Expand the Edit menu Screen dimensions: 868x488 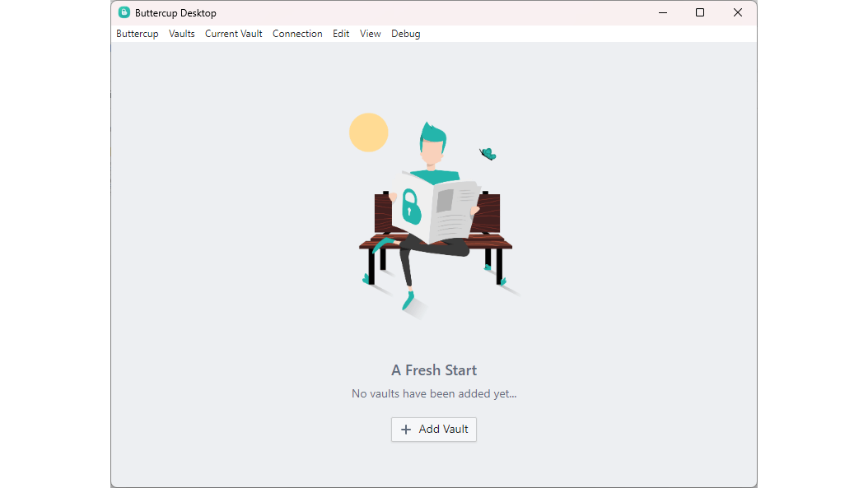click(x=341, y=34)
